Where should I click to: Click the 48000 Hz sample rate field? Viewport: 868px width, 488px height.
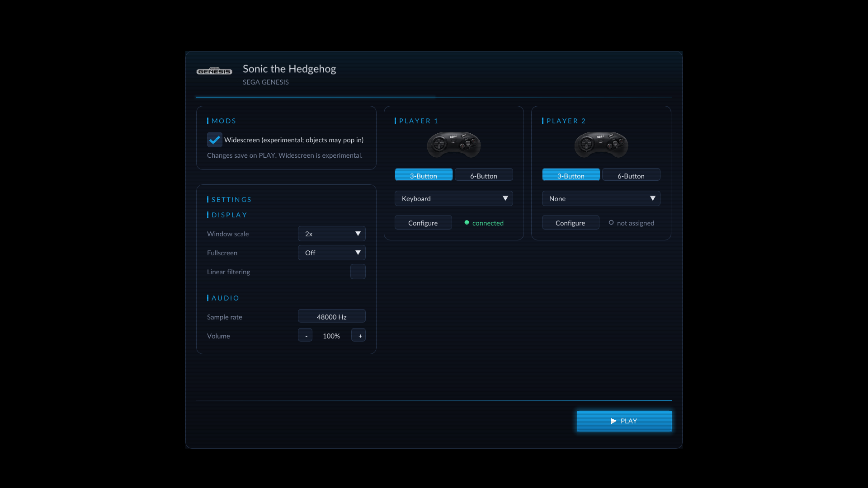[x=332, y=317]
